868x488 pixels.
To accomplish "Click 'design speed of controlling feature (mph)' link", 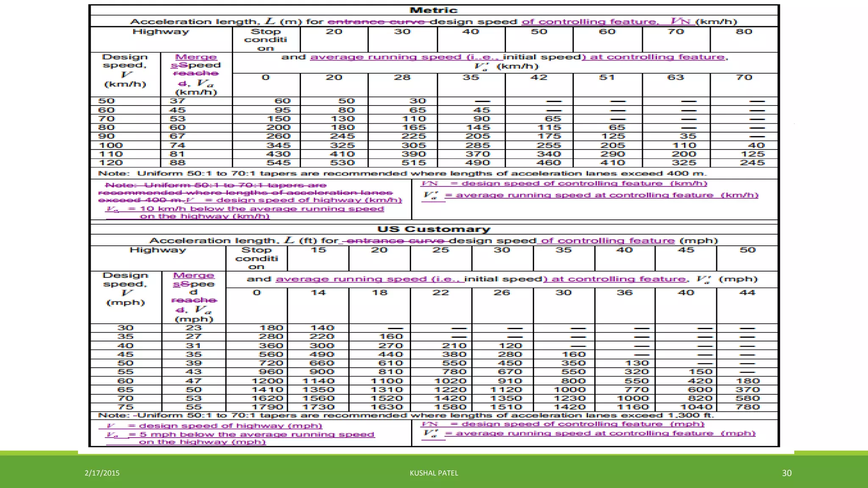I will click(582, 424).
